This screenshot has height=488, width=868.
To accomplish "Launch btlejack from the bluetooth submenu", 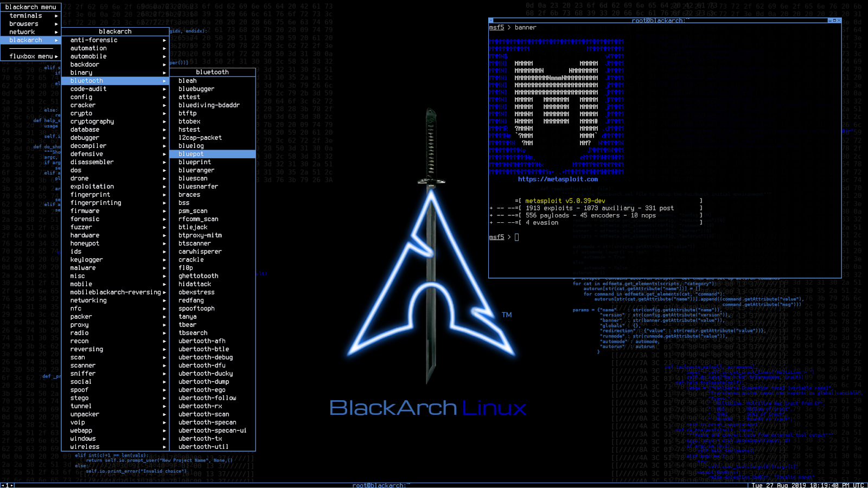I will point(194,227).
